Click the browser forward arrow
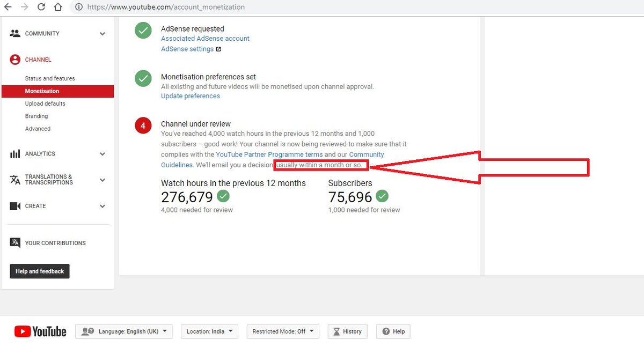644x347 pixels. pyautogui.click(x=25, y=7)
